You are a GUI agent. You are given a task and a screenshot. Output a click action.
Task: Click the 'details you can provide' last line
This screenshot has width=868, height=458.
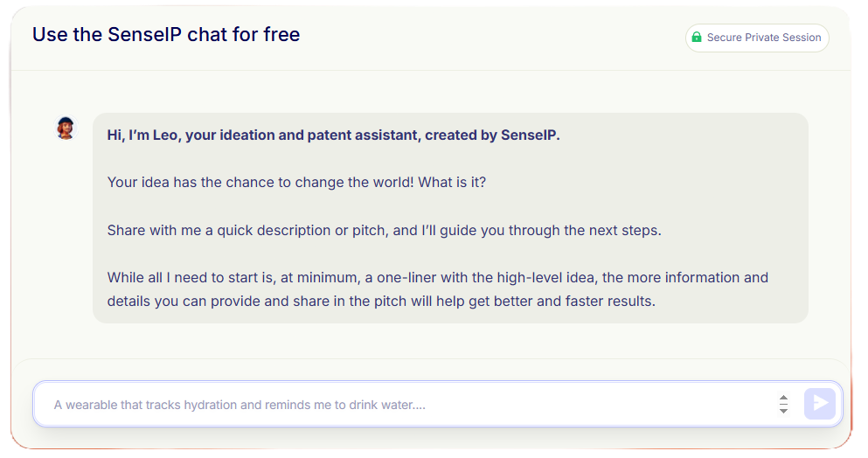pyautogui.click(x=381, y=302)
